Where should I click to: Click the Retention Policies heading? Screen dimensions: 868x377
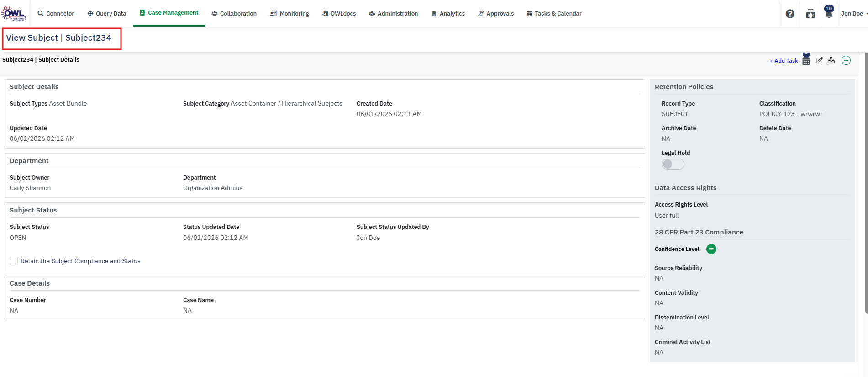tap(684, 87)
